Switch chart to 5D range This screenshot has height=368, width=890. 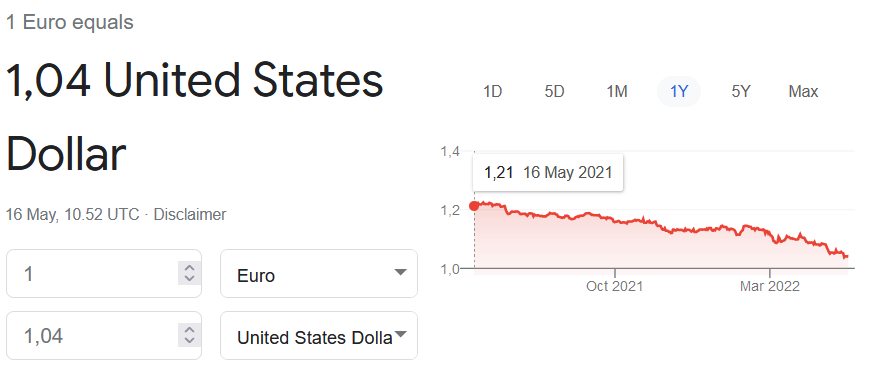tap(555, 91)
